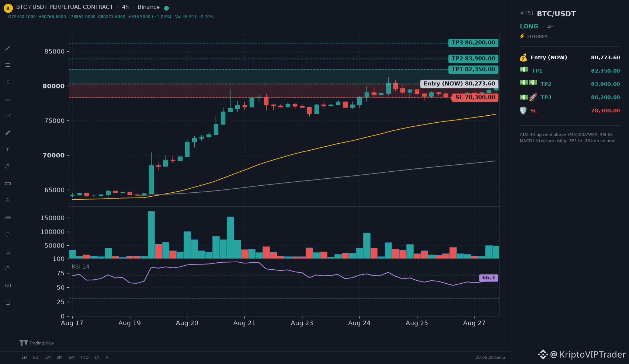
Task: Click the @KriptoVIPTrader handle
Action: [588, 354]
